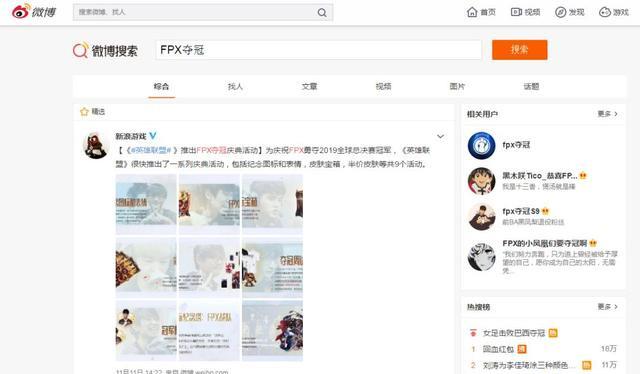Open hot search 女足击败巴西夺冠
The image size is (640, 374).
click(x=514, y=333)
